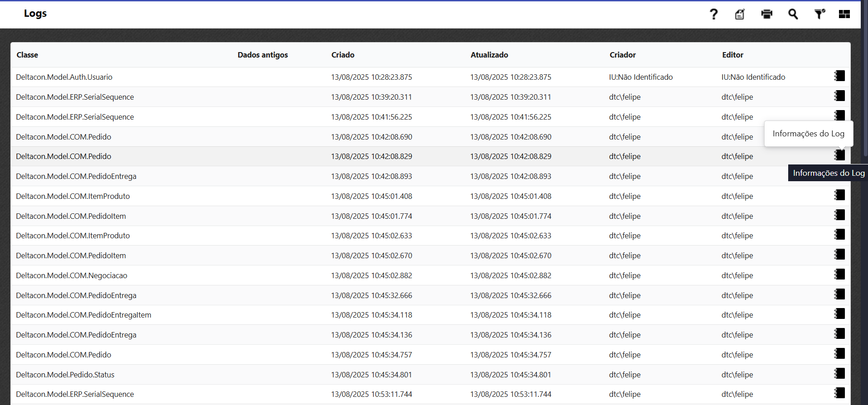Click the Atualizado column header
The height and width of the screenshot is (405, 868).
point(489,55)
